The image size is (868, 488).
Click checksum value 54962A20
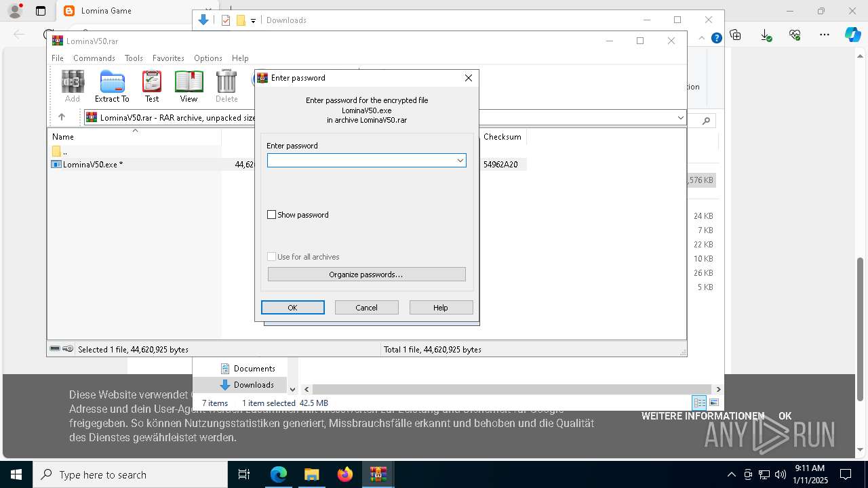click(x=500, y=165)
